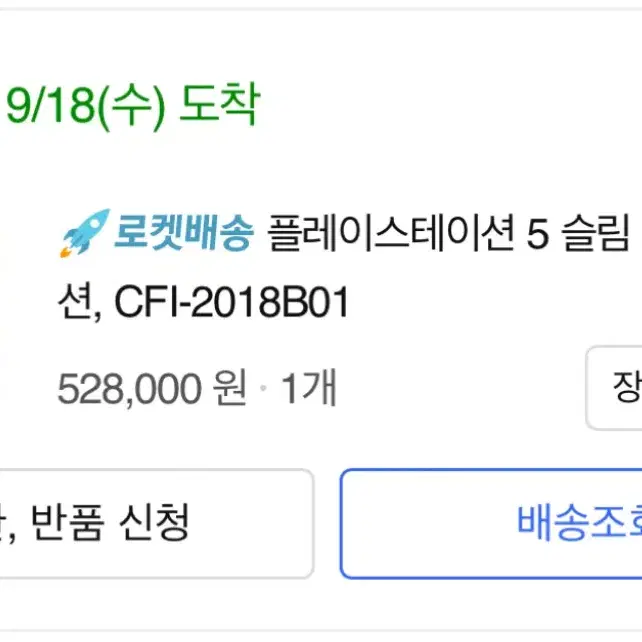Add item to cart with 장 button
This screenshot has height=642, width=642.
coord(614,388)
